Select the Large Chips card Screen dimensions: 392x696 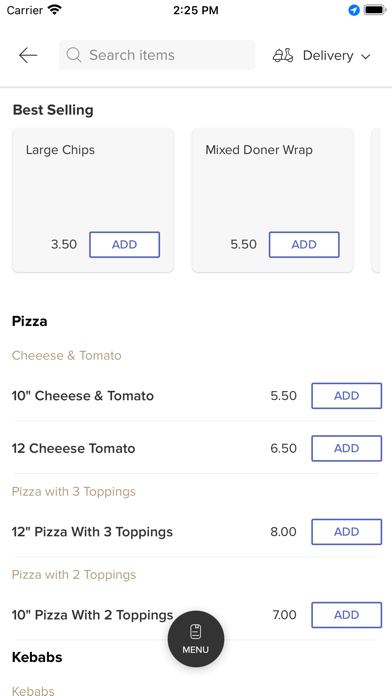(93, 200)
